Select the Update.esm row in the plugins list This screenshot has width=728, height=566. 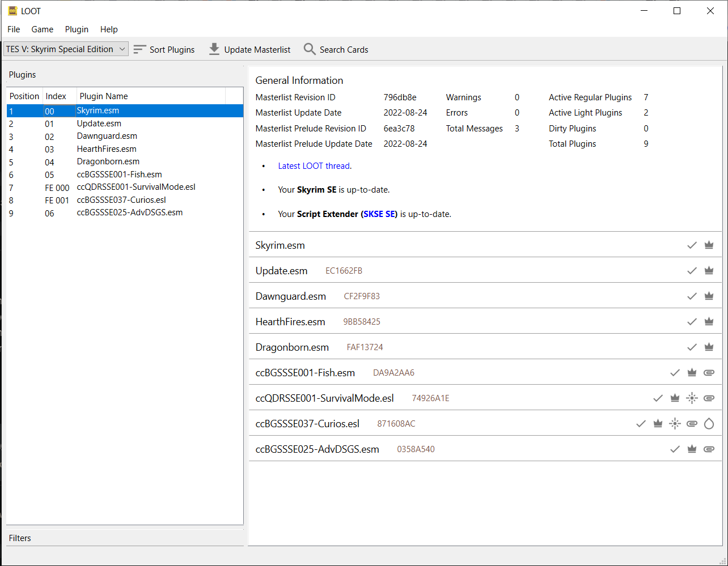pos(99,123)
